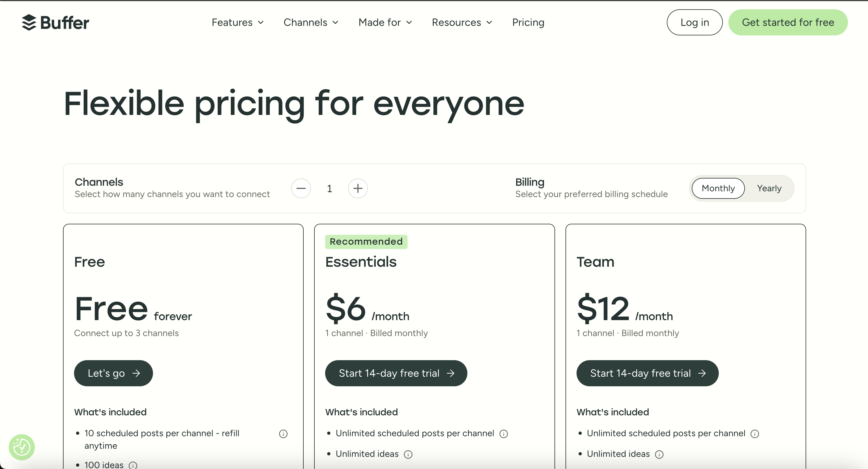This screenshot has height=469, width=868.
Task: Click "What's included" in Essentials plan
Action: click(361, 412)
